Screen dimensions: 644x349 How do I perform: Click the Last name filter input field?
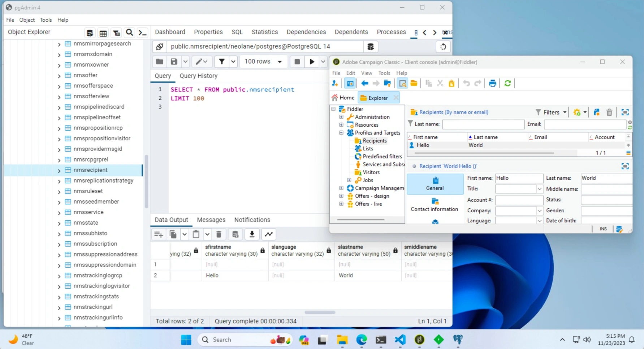pyautogui.click(x=483, y=124)
